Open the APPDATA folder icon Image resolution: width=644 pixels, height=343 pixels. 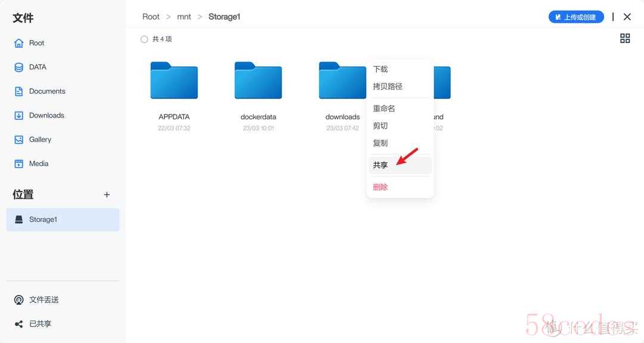(174, 81)
